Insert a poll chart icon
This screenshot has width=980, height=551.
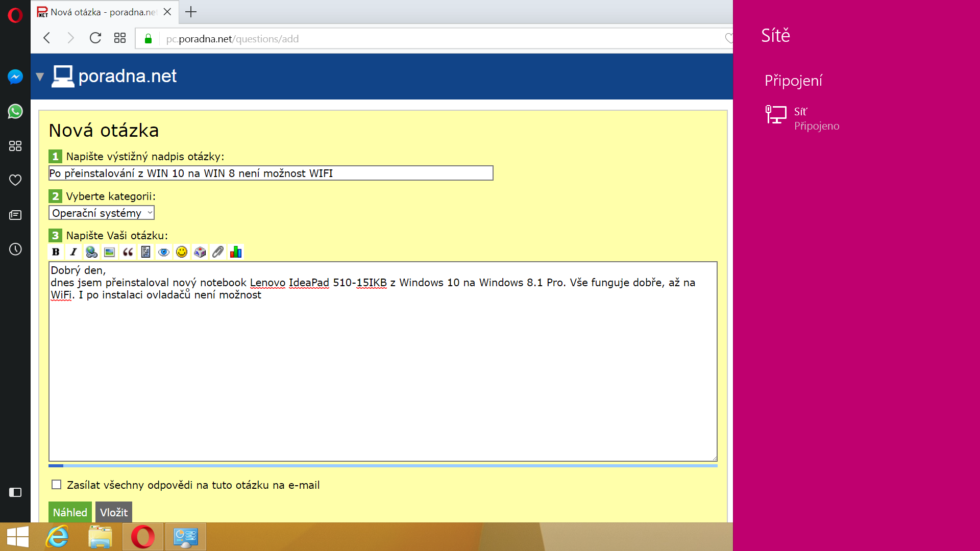236,252
